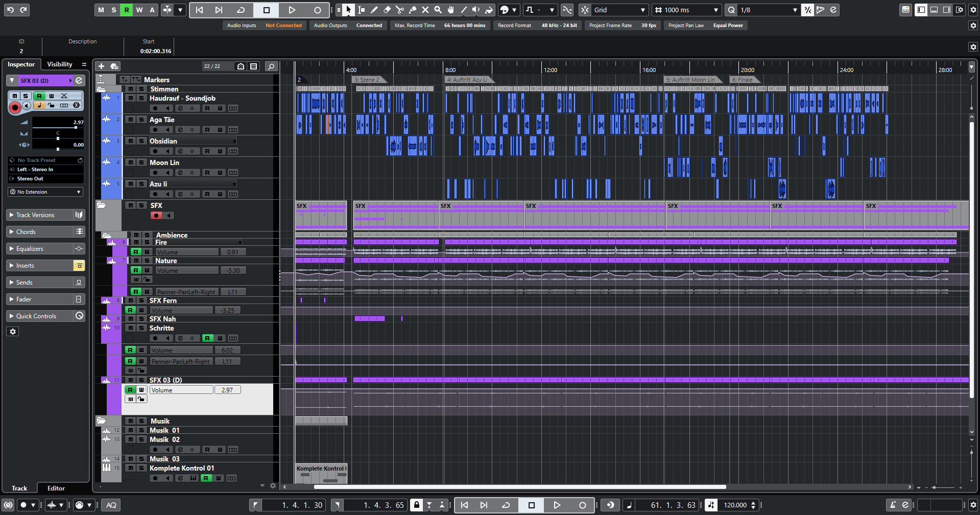Viewport: 980px width, 515px height.
Task: Toggle global Read automation R button
Action: point(127,10)
